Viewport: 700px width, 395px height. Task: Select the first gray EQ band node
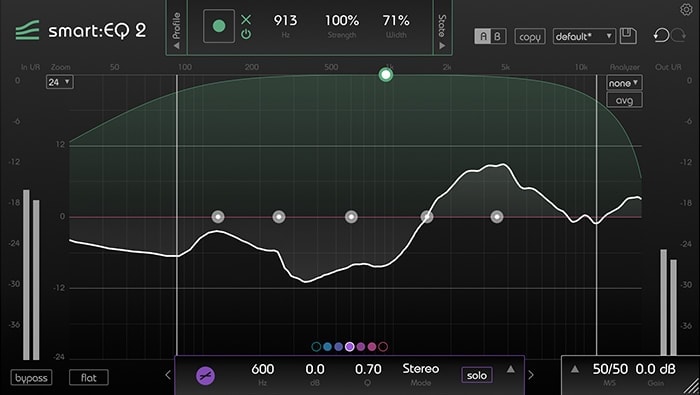coord(218,217)
